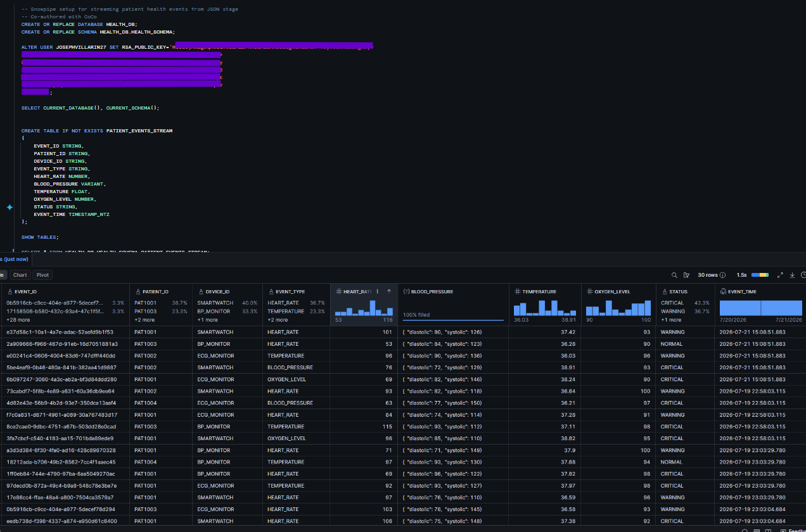Click the EVENT_TIME timestamp type icon

coord(723,291)
